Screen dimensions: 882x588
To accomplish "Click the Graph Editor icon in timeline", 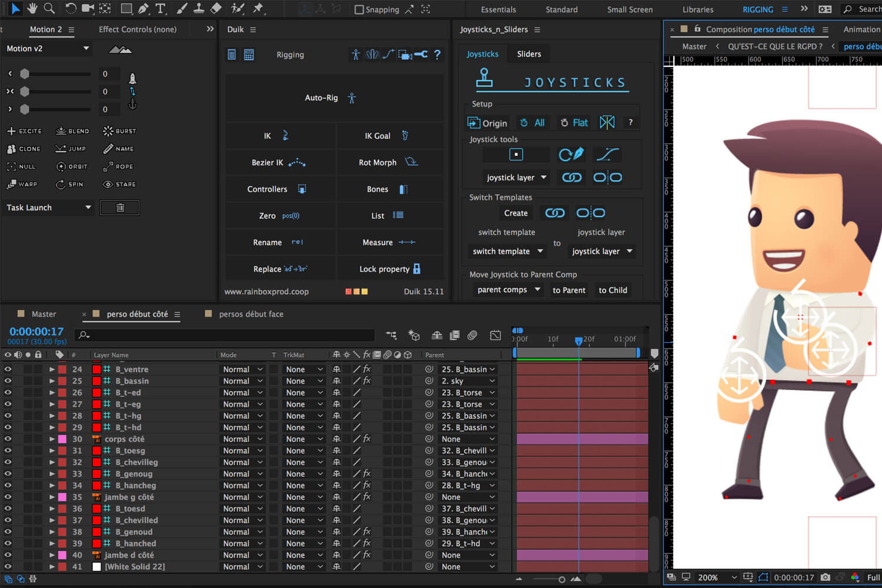I will coord(495,335).
